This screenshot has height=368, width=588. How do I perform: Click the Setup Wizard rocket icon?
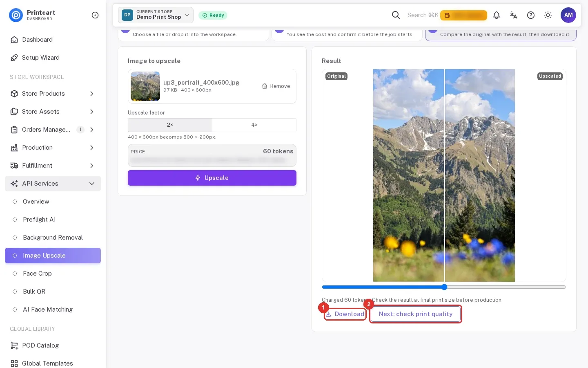(x=14, y=58)
